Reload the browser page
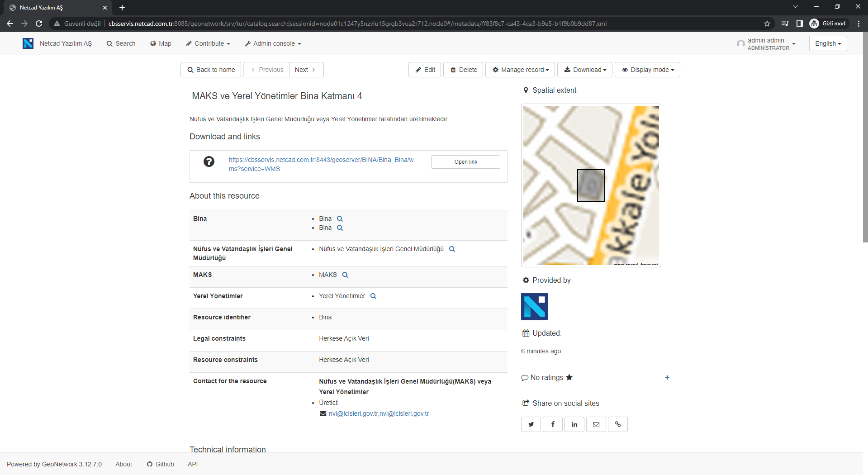This screenshot has width=868, height=475. [x=39, y=24]
